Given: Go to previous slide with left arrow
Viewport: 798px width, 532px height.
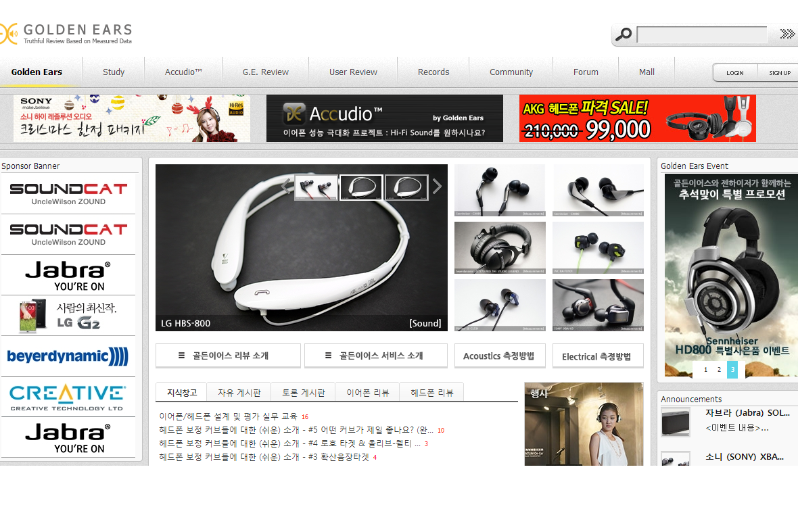Looking at the screenshot, I should point(287,186).
